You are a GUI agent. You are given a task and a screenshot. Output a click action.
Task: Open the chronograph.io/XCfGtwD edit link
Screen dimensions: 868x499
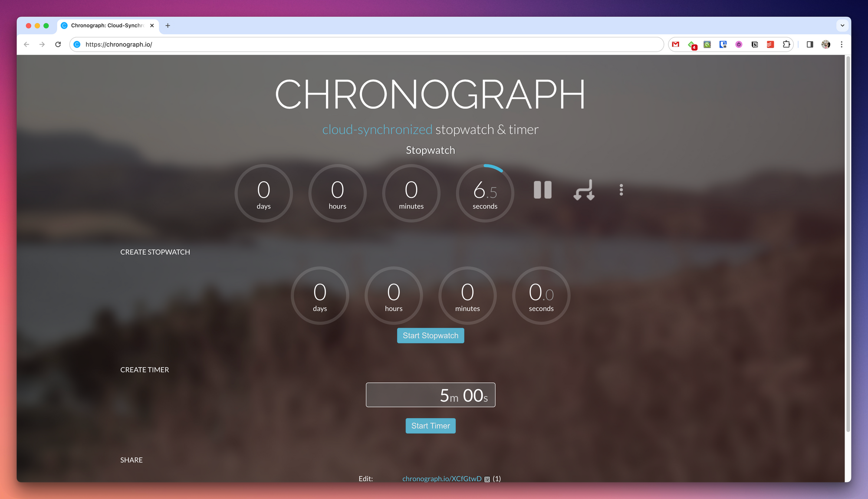coord(441,479)
